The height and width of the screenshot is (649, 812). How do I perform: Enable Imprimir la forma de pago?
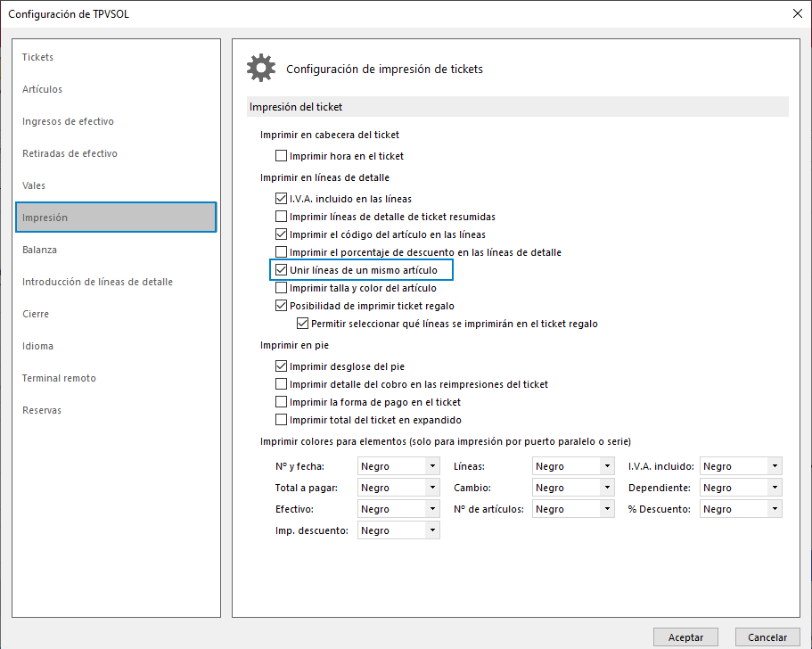click(x=281, y=402)
